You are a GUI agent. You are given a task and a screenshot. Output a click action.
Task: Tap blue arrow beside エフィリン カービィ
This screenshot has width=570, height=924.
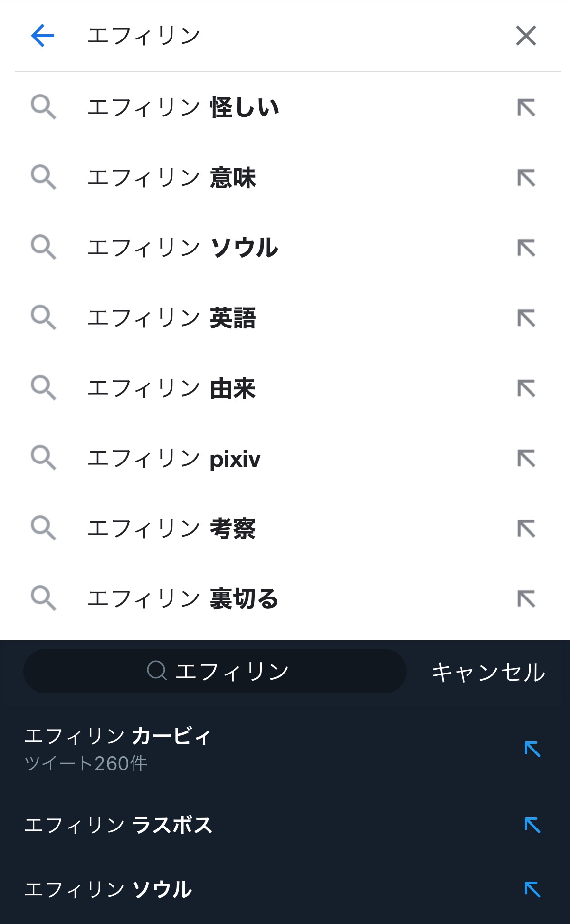coord(532,749)
